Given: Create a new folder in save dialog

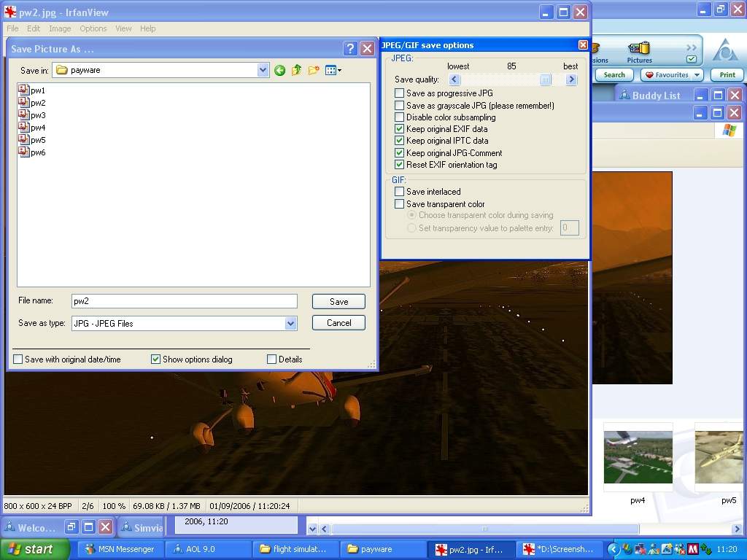Looking at the screenshot, I should 314,71.
